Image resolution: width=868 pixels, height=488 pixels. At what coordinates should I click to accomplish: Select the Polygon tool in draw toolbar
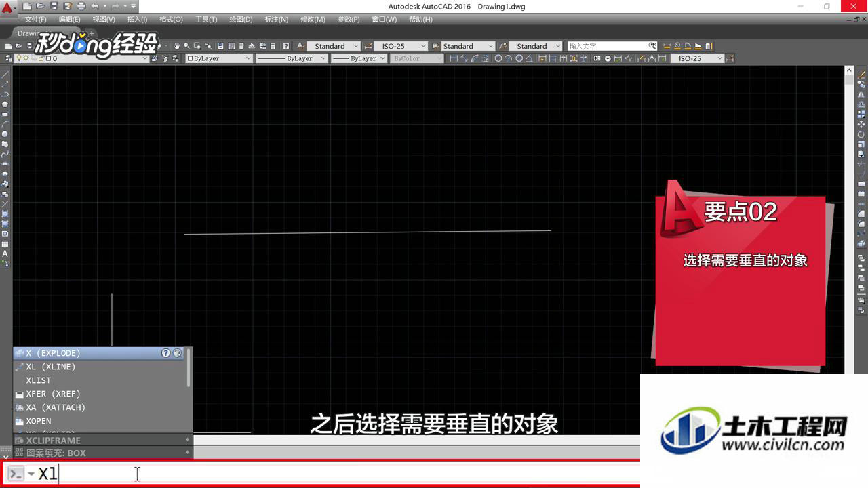point(5,104)
